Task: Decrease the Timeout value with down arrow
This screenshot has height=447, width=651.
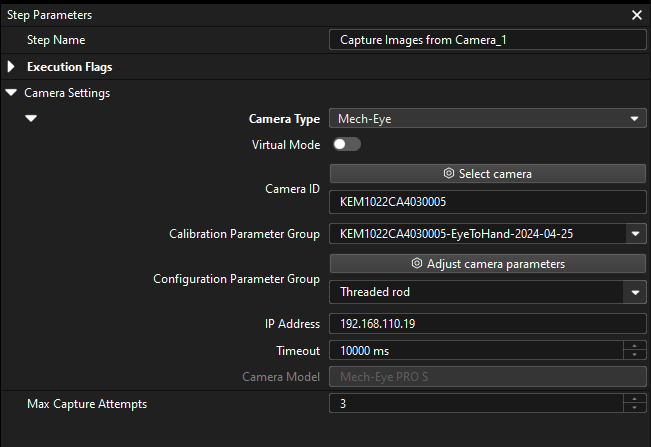Action: (x=634, y=355)
